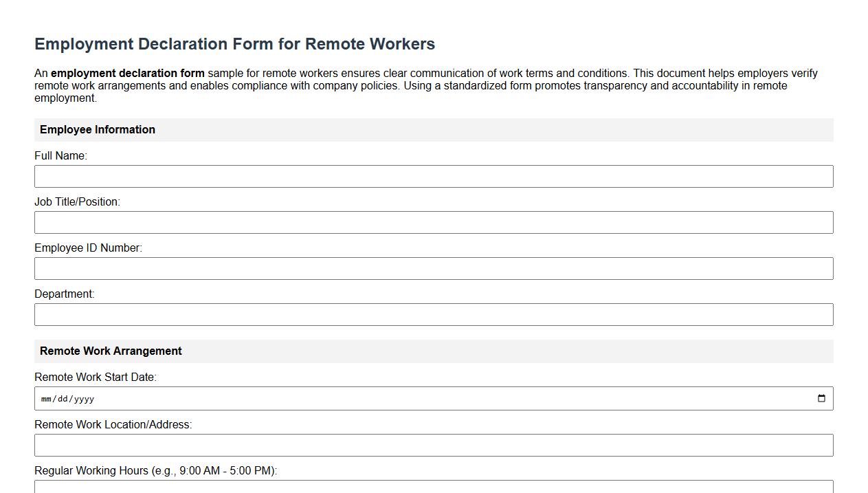Image resolution: width=868 pixels, height=493 pixels.
Task: Open the calendar picker on date field
Action: point(822,397)
